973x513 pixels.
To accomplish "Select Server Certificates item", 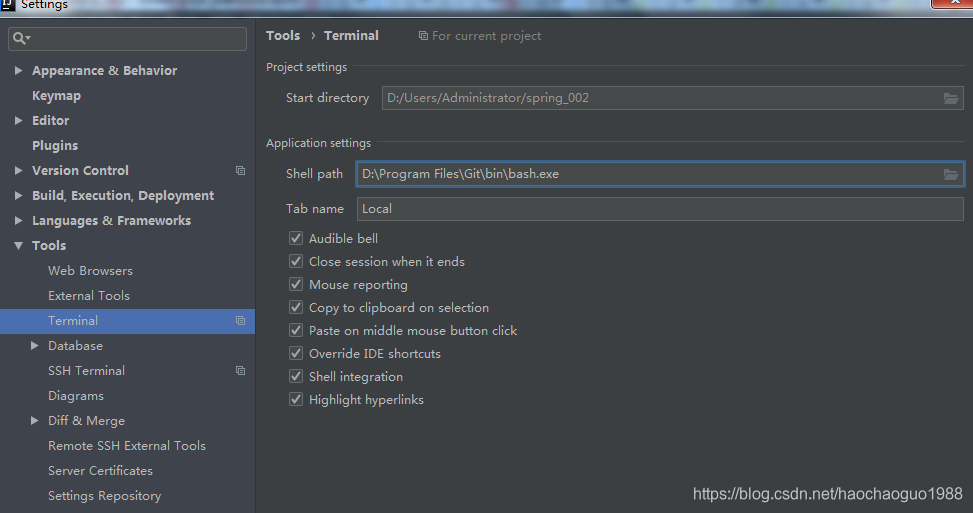I will pyautogui.click(x=101, y=471).
